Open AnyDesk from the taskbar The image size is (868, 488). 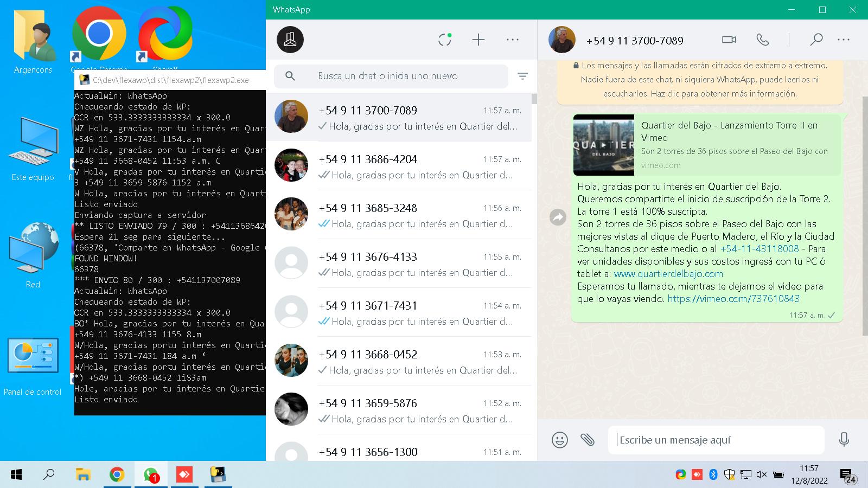(184, 475)
